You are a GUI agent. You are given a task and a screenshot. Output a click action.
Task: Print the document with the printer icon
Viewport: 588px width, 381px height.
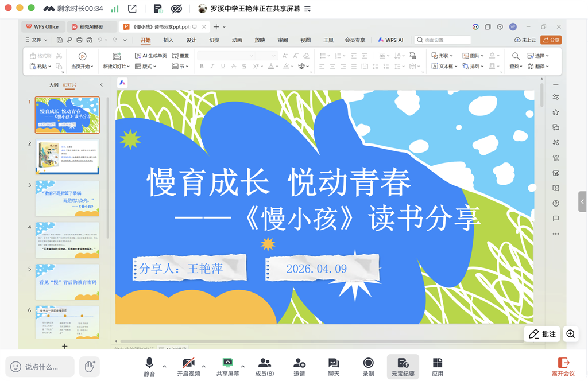(x=79, y=40)
